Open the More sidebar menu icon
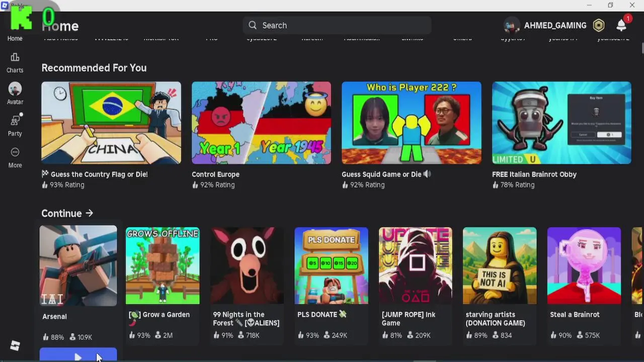Viewport: 644px width, 362px height. coord(15,152)
